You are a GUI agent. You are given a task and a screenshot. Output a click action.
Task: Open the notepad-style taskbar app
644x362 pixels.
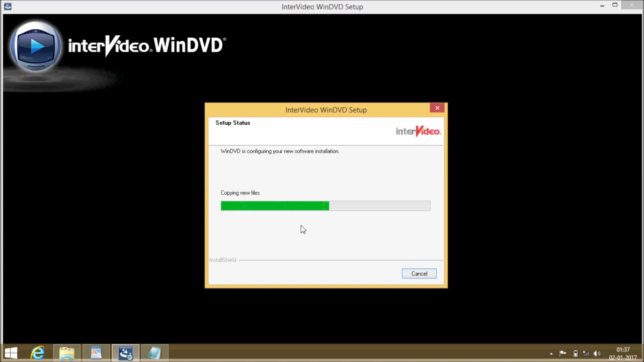pyautogui.click(x=154, y=353)
